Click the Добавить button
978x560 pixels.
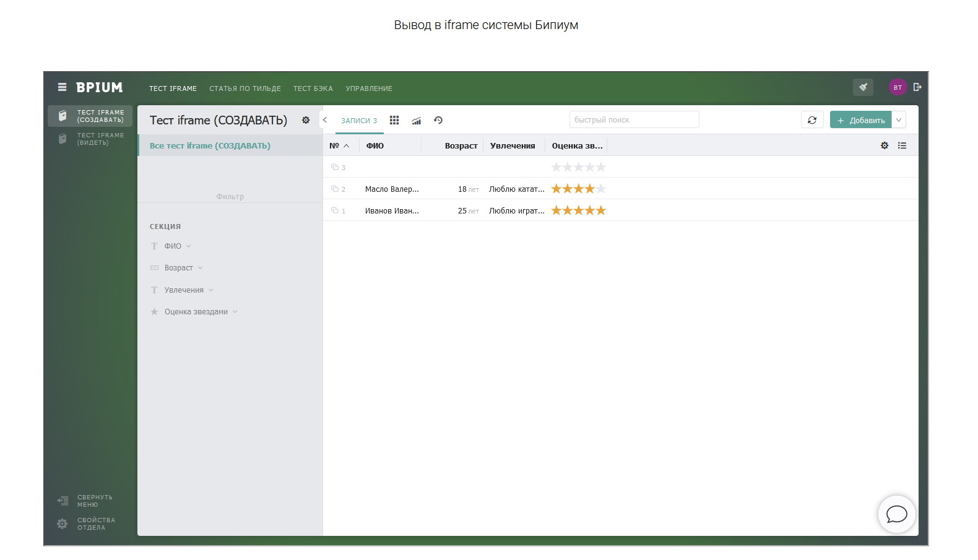pos(861,120)
